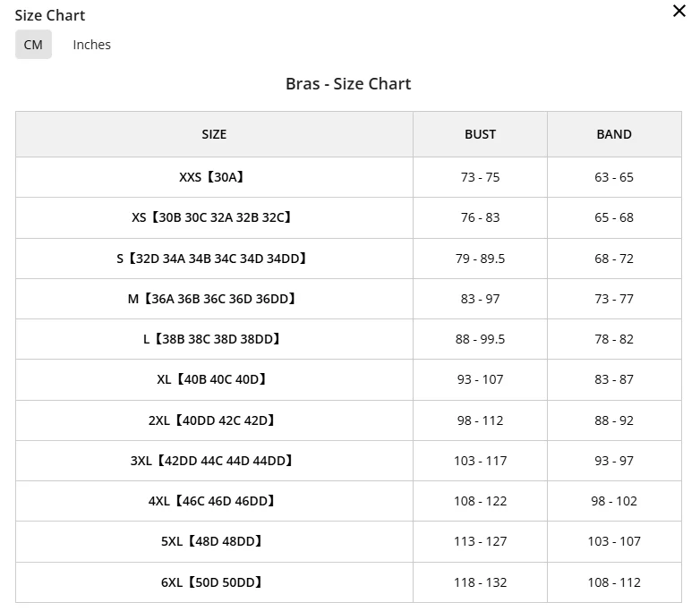Select the CM unit tab
Image resolution: width=700 pixels, height=611 pixels.
click(x=33, y=45)
